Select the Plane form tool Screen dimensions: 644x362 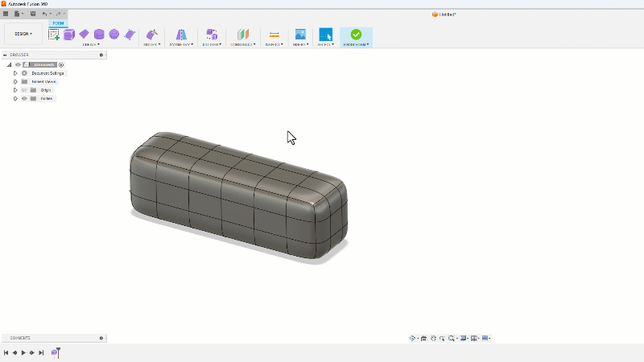click(x=84, y=35)
